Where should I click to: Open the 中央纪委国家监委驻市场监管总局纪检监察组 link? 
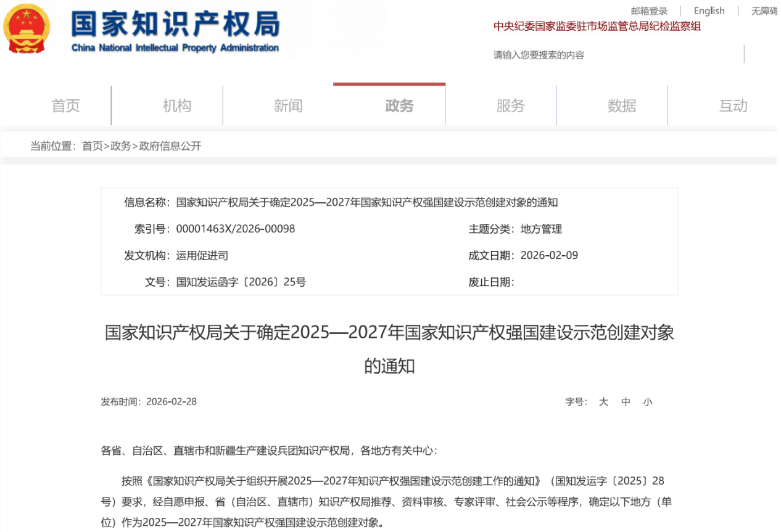coord(597,27)
